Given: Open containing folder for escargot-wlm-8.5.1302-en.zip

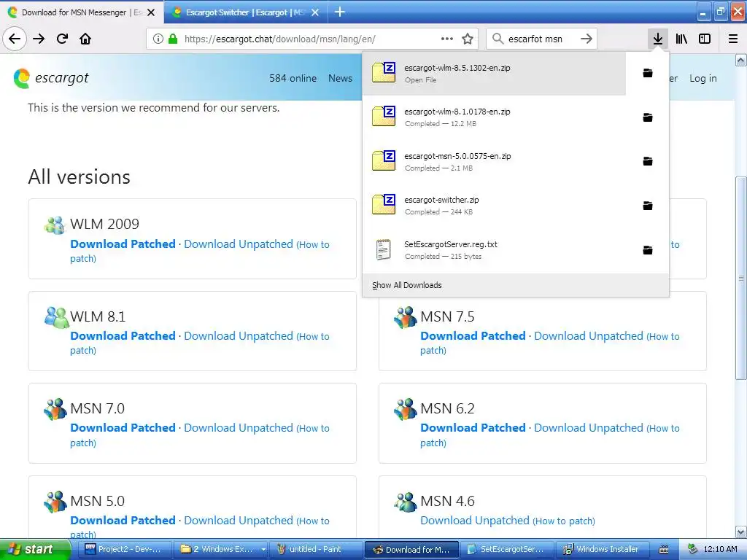Looking at the screenshot, I should point(648,73).
